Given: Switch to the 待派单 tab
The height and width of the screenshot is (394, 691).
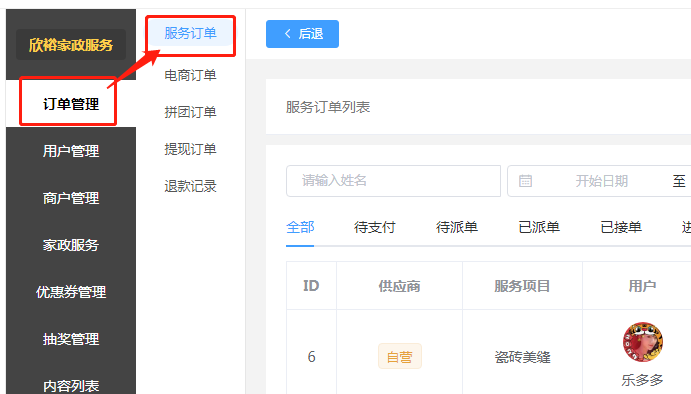Looking at the screenshot, I should click(457, 227).
